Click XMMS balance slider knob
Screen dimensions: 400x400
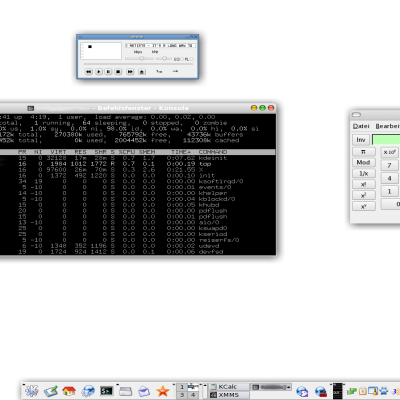pos(164,58)
